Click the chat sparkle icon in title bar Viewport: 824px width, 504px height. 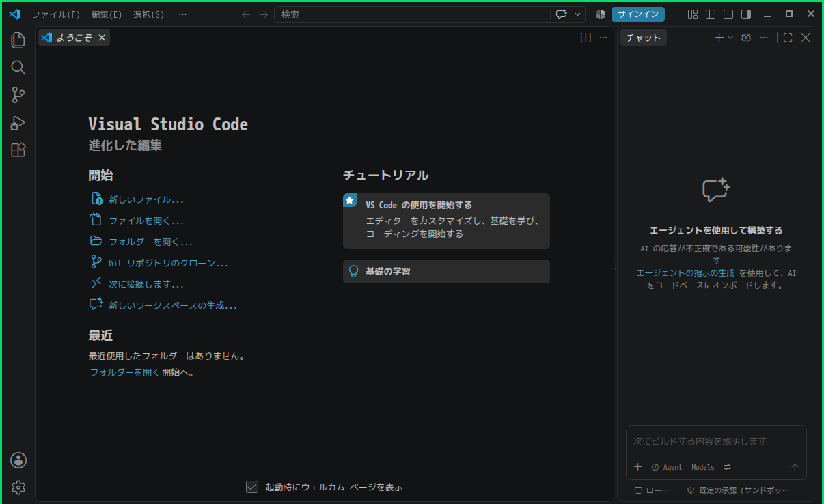[x=562, y=14]
